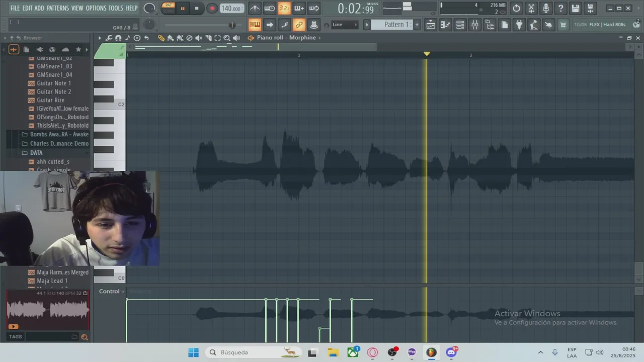This screenshot has width=644, height=362.
Task: Stop playback with the stop button
Action: [x=197, y=8]
